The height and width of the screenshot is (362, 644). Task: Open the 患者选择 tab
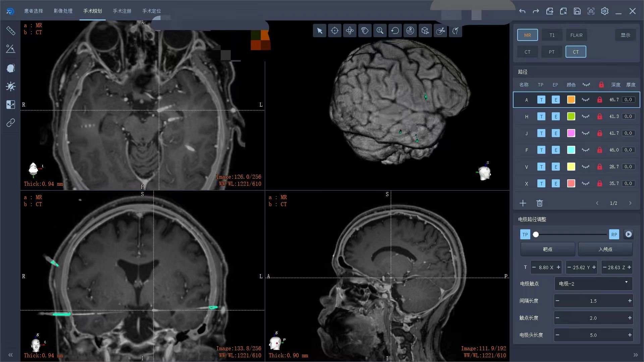pos(34,11)
